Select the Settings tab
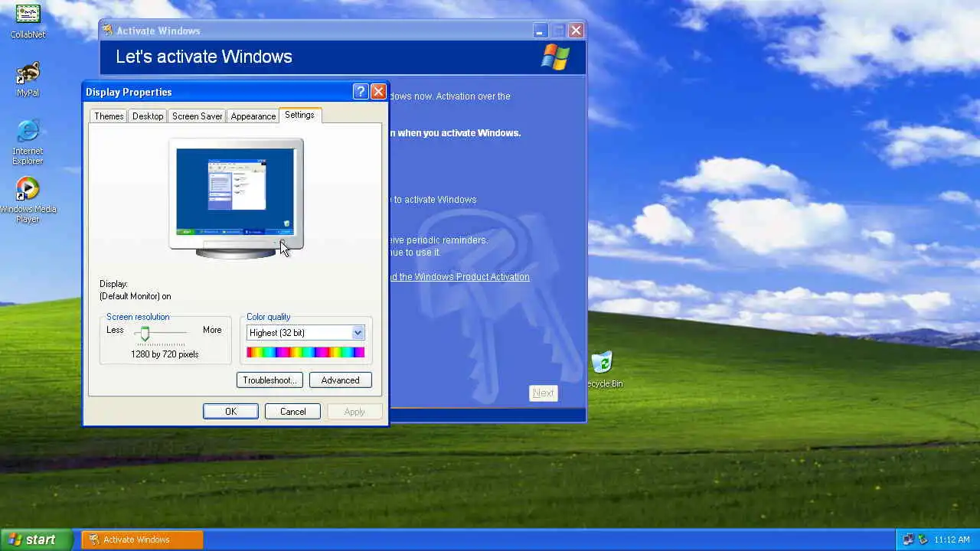Image resolution: width=980 pixels, height=551 pixels. (x=299, y=115)
